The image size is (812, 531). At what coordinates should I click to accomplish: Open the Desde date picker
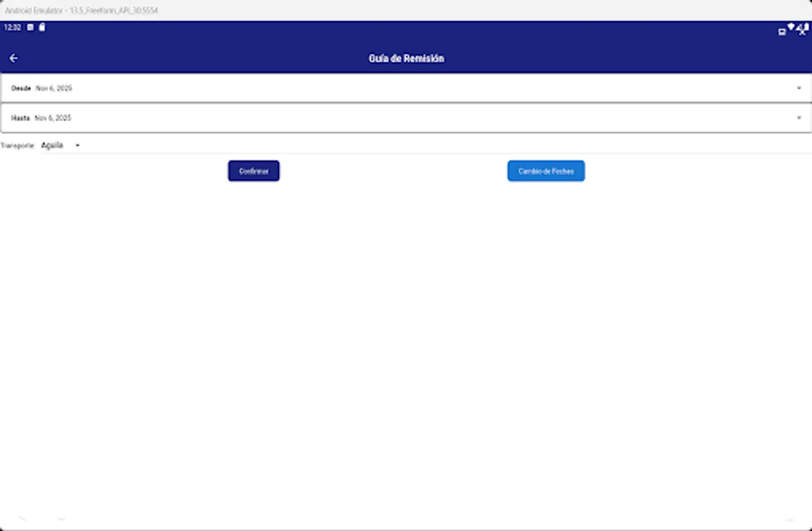pos(406,87)
